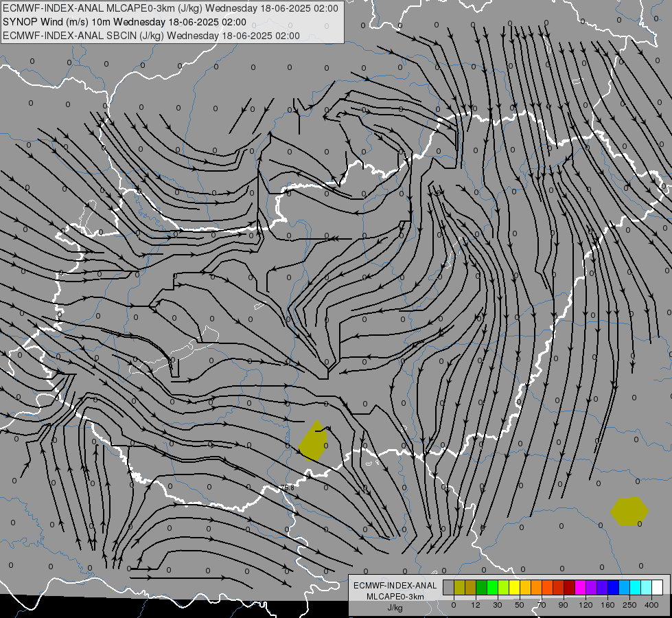Select the legend's MLCAPE0-3km label

(x=395, y=597)
